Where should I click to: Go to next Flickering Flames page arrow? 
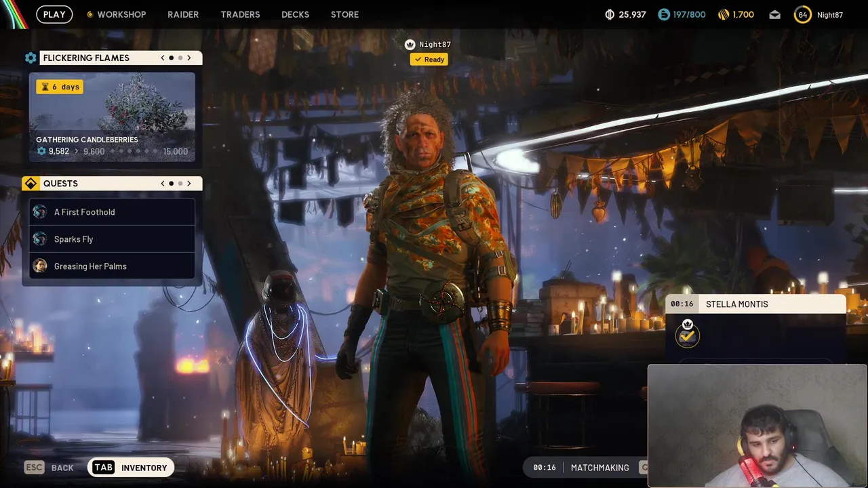tap(189, 58)
